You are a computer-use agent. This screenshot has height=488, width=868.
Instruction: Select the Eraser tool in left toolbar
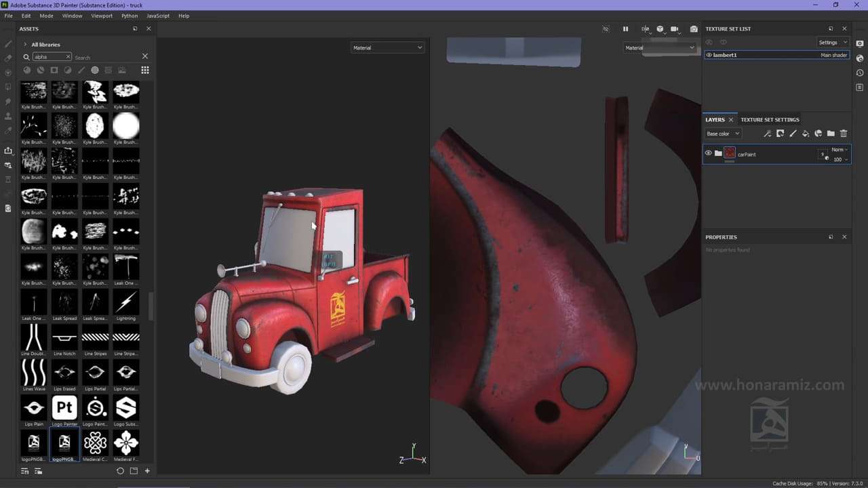[x=8, y=58]
